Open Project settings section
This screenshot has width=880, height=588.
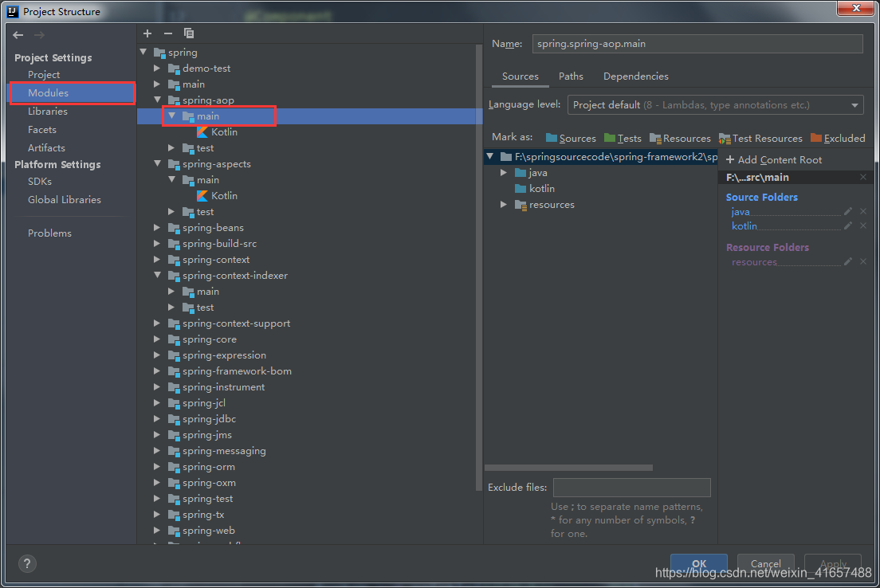pos(44,75)
